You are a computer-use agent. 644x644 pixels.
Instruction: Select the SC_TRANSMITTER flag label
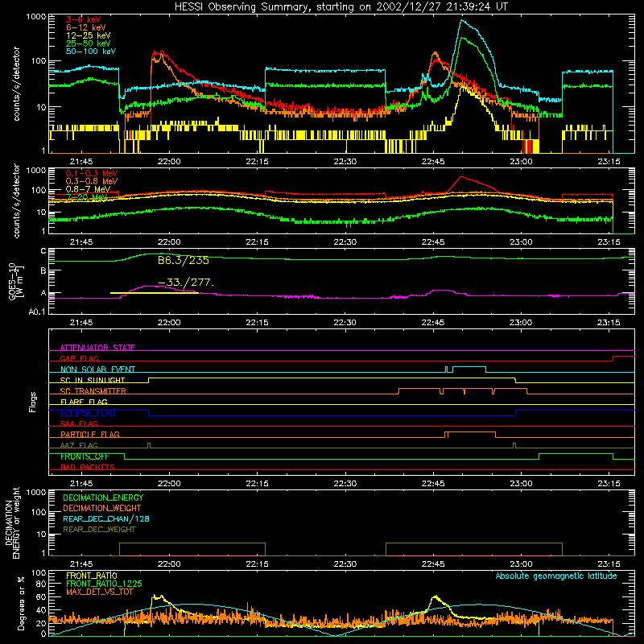pos(93,391)
